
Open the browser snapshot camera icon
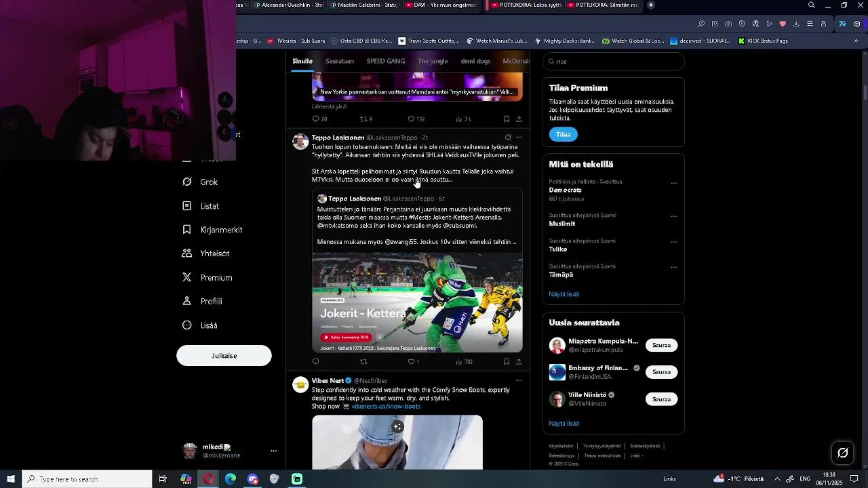point(728,24)
